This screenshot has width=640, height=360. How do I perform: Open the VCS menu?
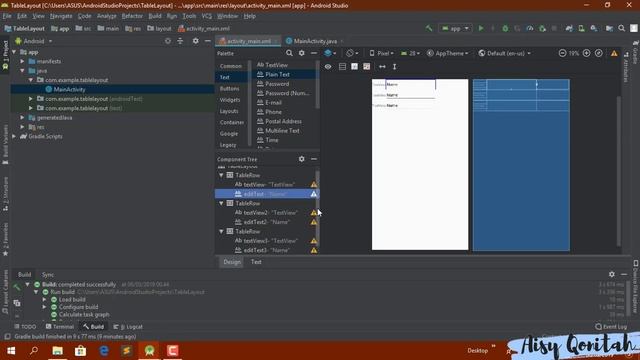tap(207, 16)
